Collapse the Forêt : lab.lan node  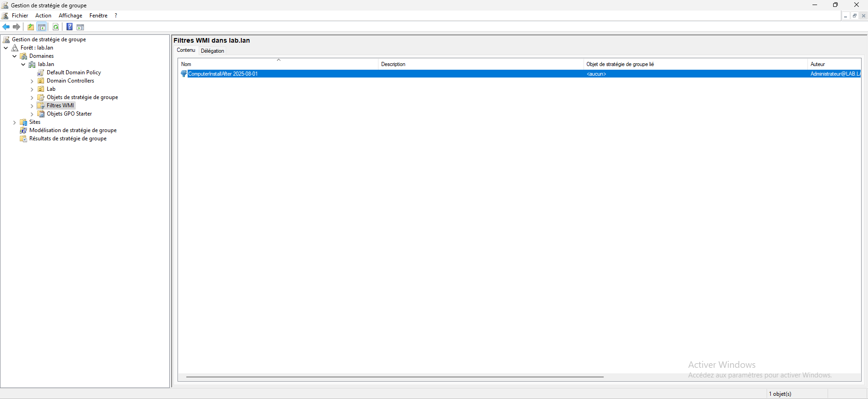point(6,48)
